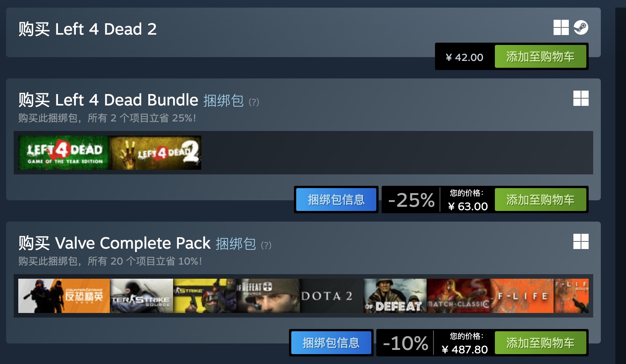Select the DOTA 2 thumbnail
626x364 pixels.
tap(332, 296)
